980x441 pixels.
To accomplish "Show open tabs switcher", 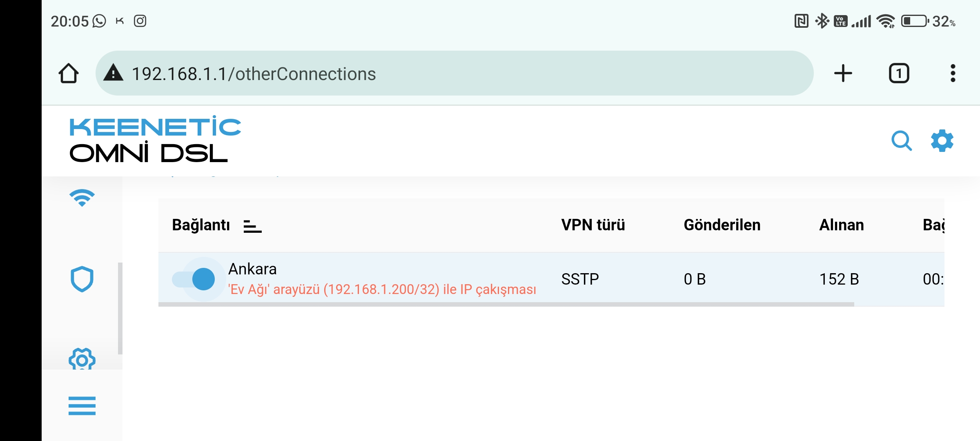I will (x=899, y=73).
